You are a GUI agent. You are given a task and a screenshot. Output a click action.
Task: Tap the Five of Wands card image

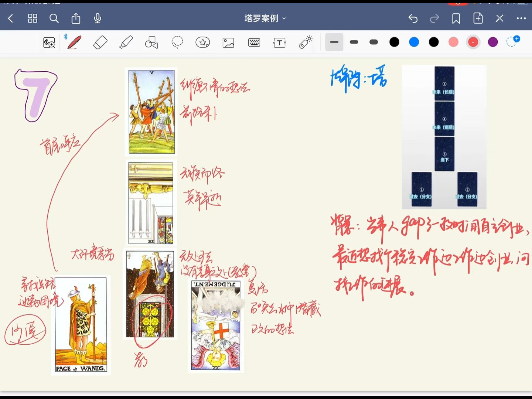pyautogui.click(x=151, y=112)
